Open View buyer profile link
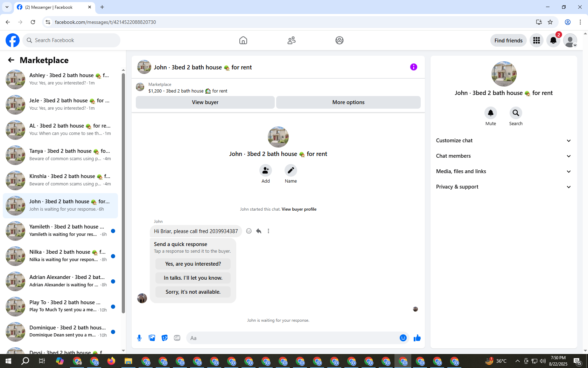Screen dimensions: 588x368 click(x=299, y=209)
